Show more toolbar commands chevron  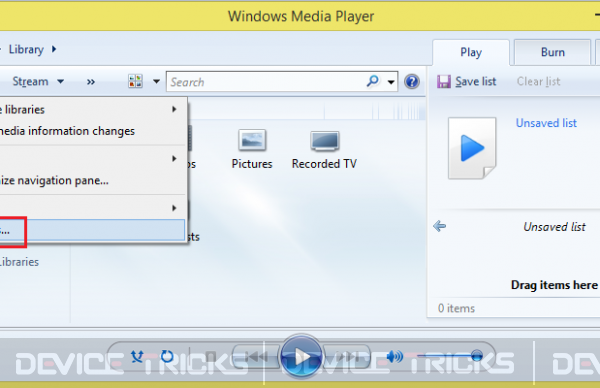(x=91, y=82)
